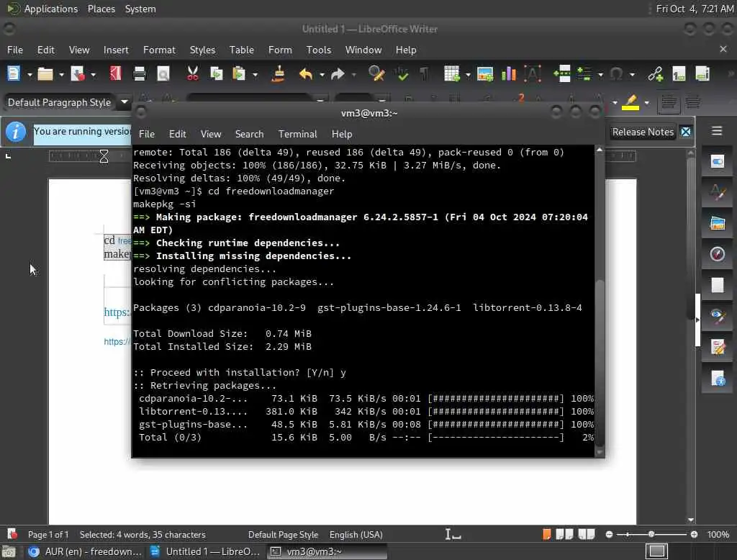Image resolution: width=737 pixels, height=560 pixels.
Task: Expand New document dropdown arrow
Action: 29,75
